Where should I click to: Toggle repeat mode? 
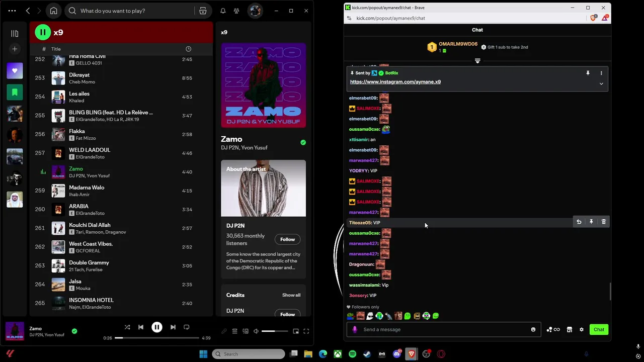187,327
